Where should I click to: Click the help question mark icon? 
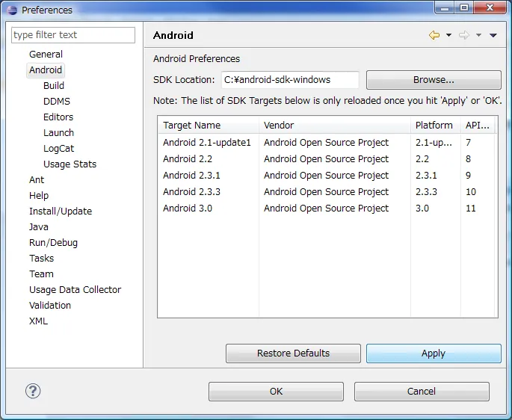point(33,391)
